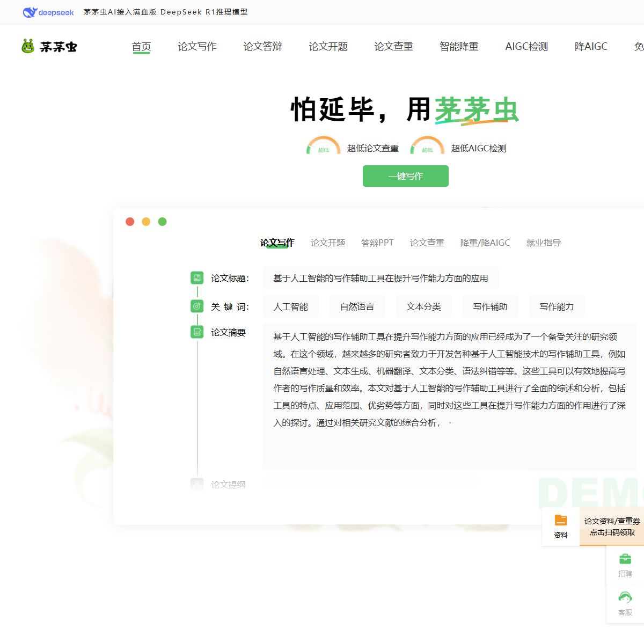Viewport: 644px width, 644px height.
Task: Click the 论文摘要 label
Action: [228, 332]
